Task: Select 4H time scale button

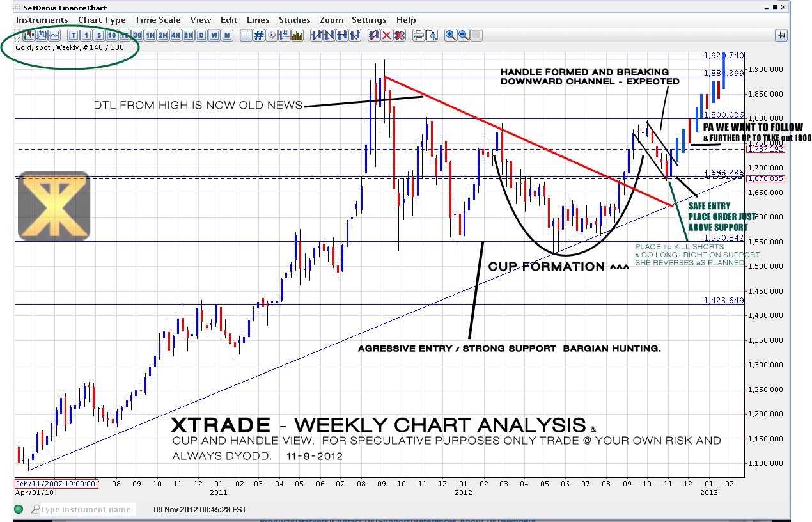Action: [175, 35]
